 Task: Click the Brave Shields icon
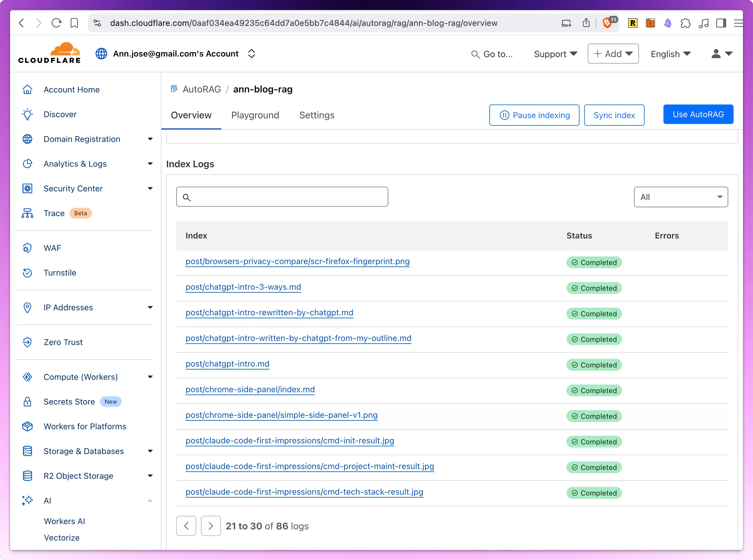(607, 23)
